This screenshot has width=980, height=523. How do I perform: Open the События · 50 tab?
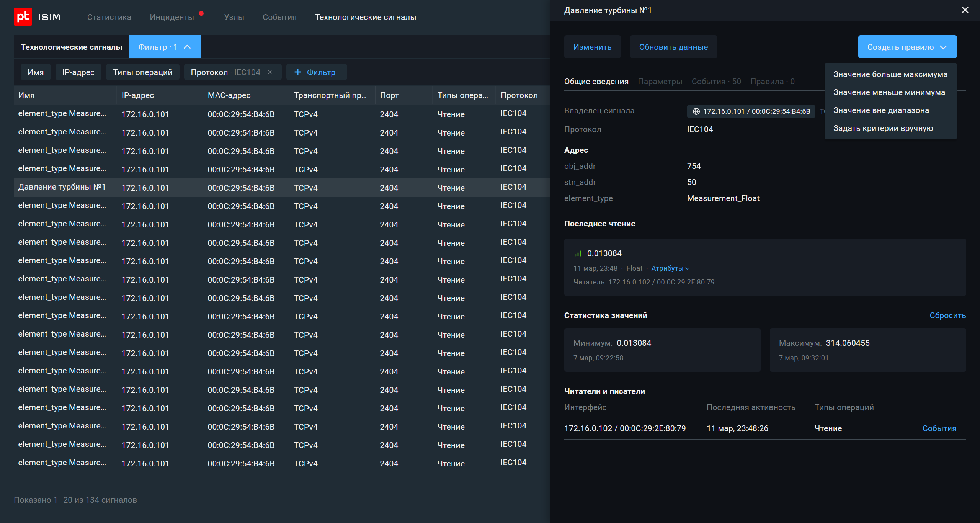tap(716, 82)
